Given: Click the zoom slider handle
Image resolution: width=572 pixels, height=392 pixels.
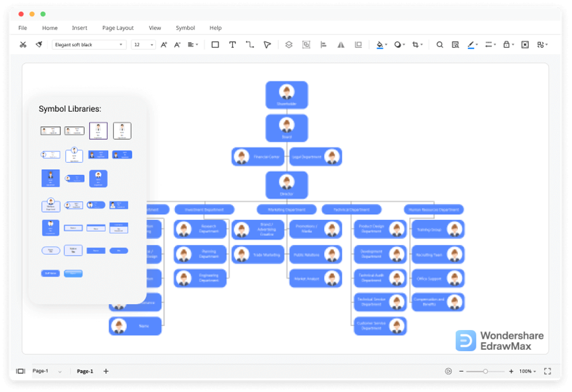Looking at the screenshot, I should (x=485, y=371).
